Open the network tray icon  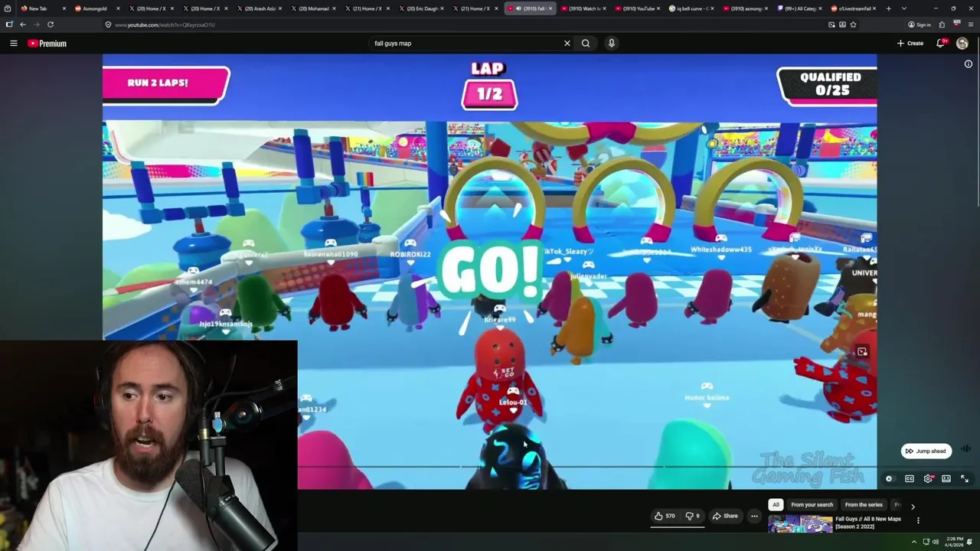pos(926,542)
